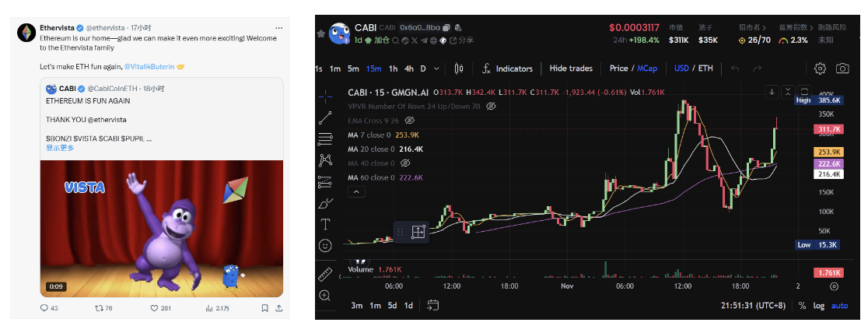Select the Text drawing tool
The width and height of the screenshot is (868, 333).
[x=325, y=224]
